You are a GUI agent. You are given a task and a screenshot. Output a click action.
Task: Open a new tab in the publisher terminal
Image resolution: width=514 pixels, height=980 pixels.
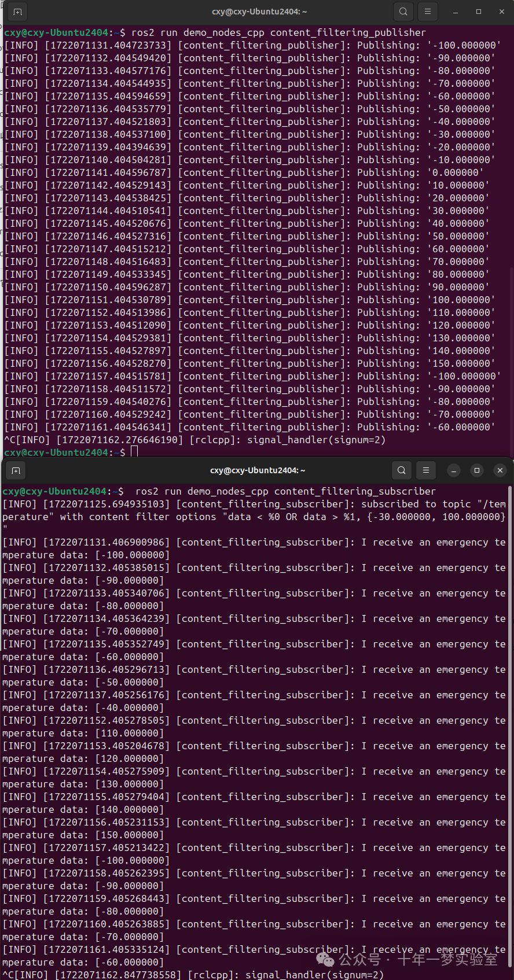coord(17,12)
